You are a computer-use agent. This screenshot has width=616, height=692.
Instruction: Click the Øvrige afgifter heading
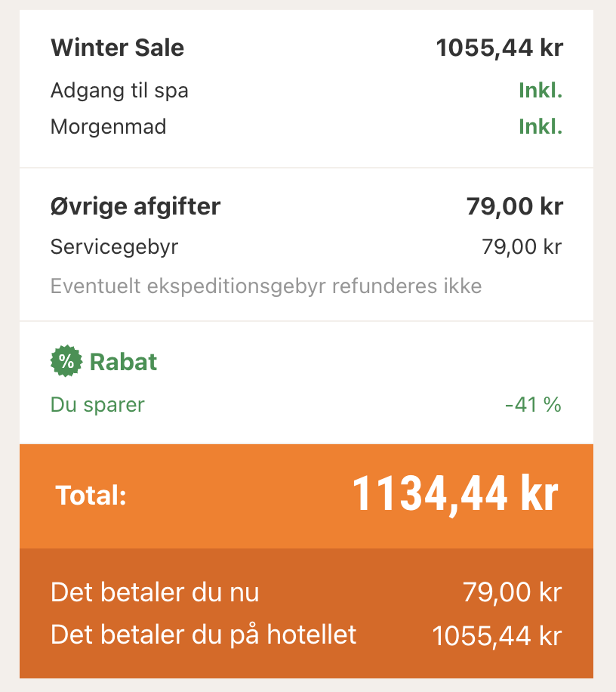coord(135,206)
